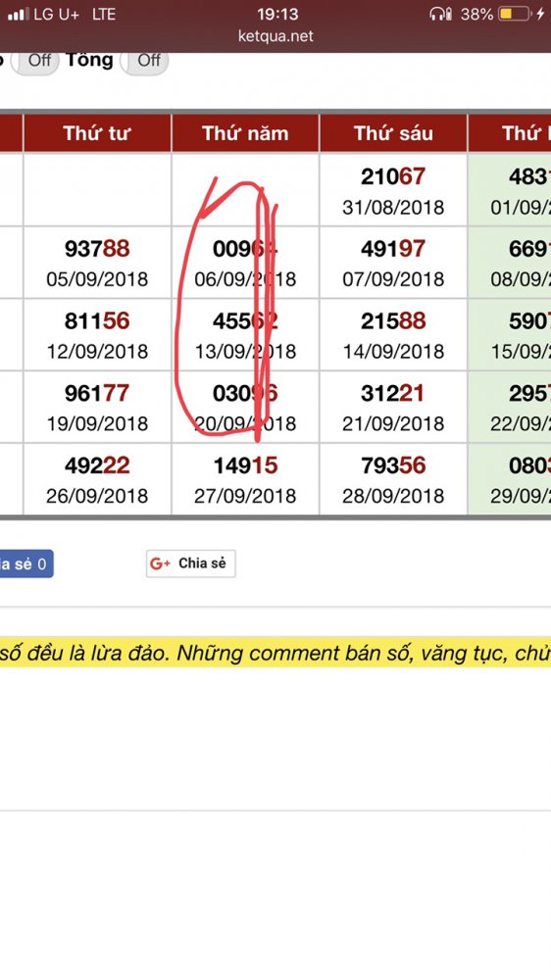Tap the ketqua.net address bar
The width and height of the screenshot is (551, 980).
coord(275,36)
